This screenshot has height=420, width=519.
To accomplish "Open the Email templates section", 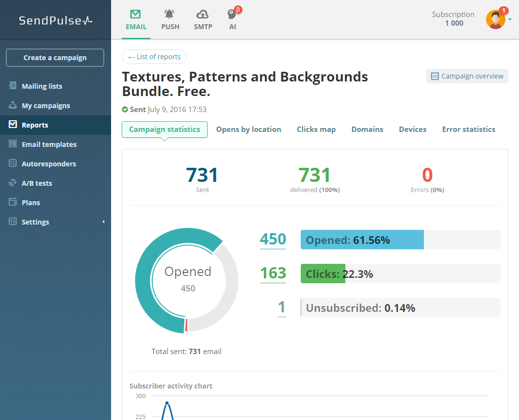I will click(49, 144).
